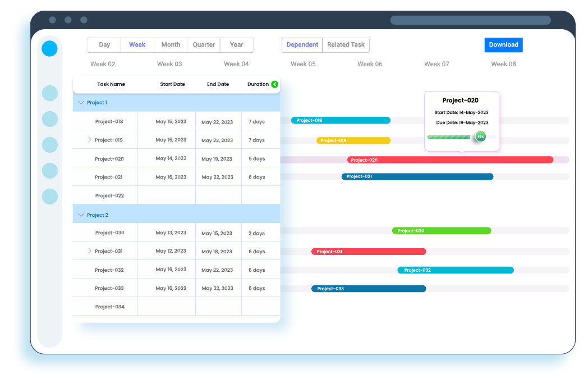Screen dimensions: 588x383
Task: Select the fourth circular sidebar icon
Action: 49,144
